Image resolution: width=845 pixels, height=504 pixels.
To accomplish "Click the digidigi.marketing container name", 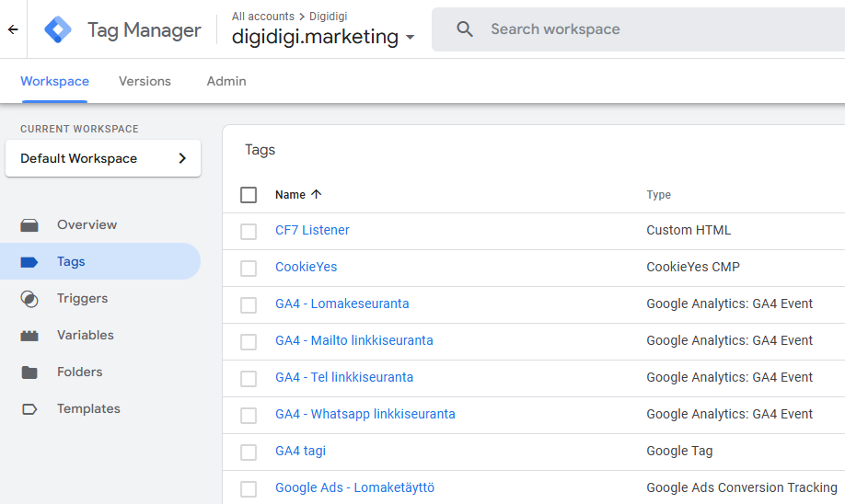I will tap(315, 37).
